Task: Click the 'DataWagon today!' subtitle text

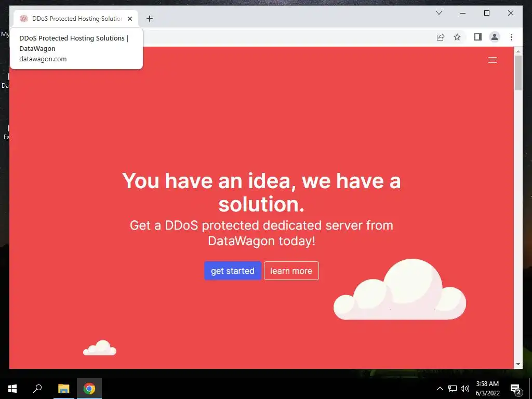Action: pos(262,241)
